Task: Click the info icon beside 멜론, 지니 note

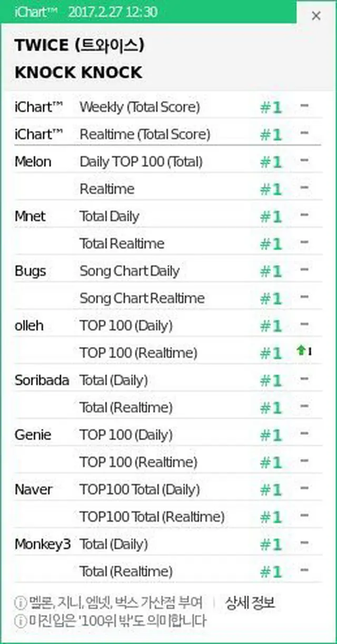Action: coord(21,602)
